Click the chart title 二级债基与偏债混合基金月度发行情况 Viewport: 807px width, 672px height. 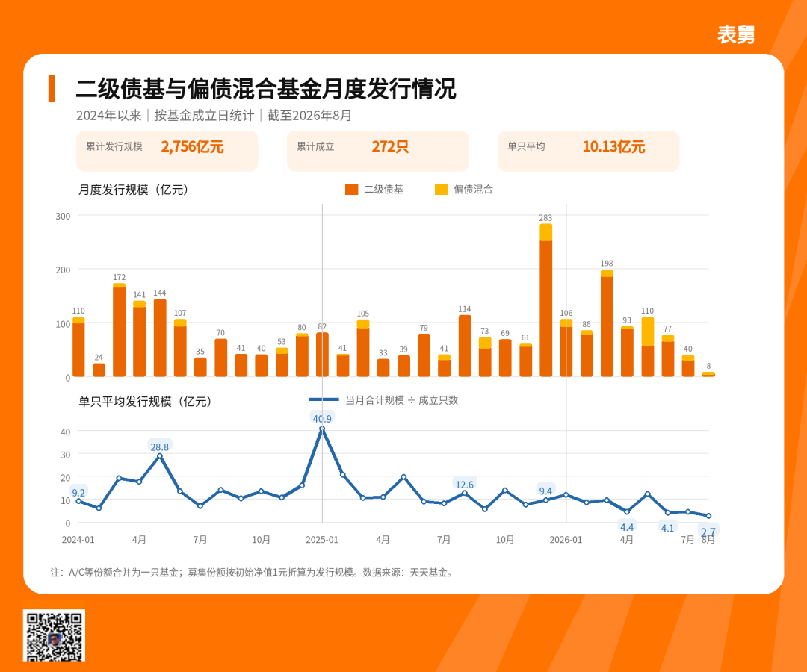pos(265,88)
